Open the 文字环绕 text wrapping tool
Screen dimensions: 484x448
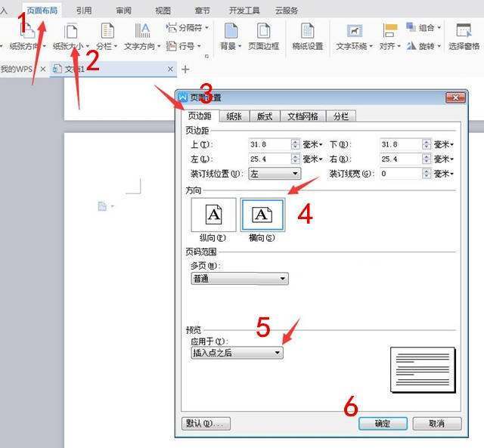[x=355, y=37]
